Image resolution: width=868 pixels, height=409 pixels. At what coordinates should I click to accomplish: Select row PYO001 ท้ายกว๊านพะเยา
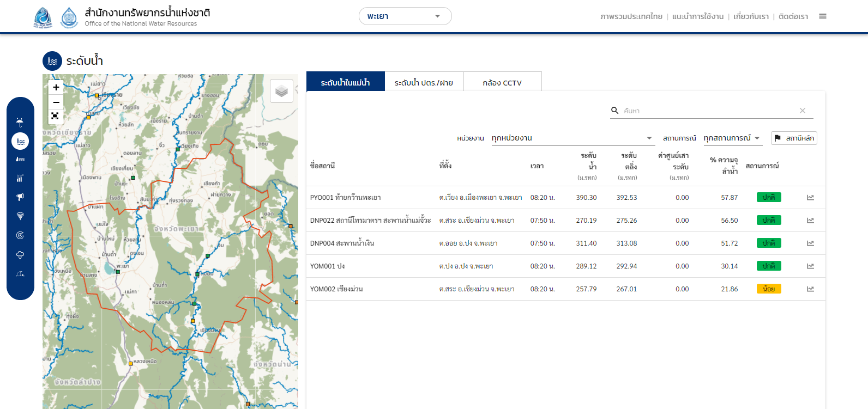pos(566,198)
